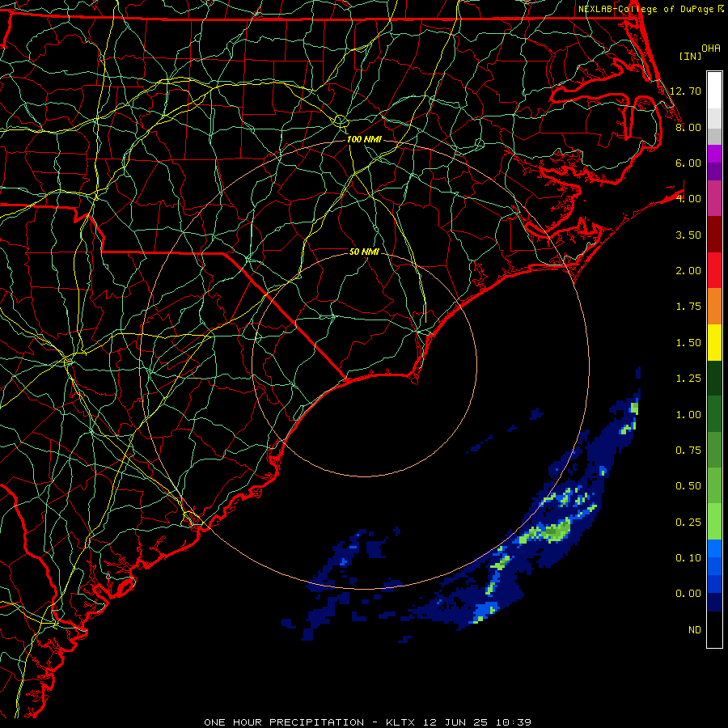Click the 1.75 legend value
Viewport: 728px width, 728px height.
(688, 307)
